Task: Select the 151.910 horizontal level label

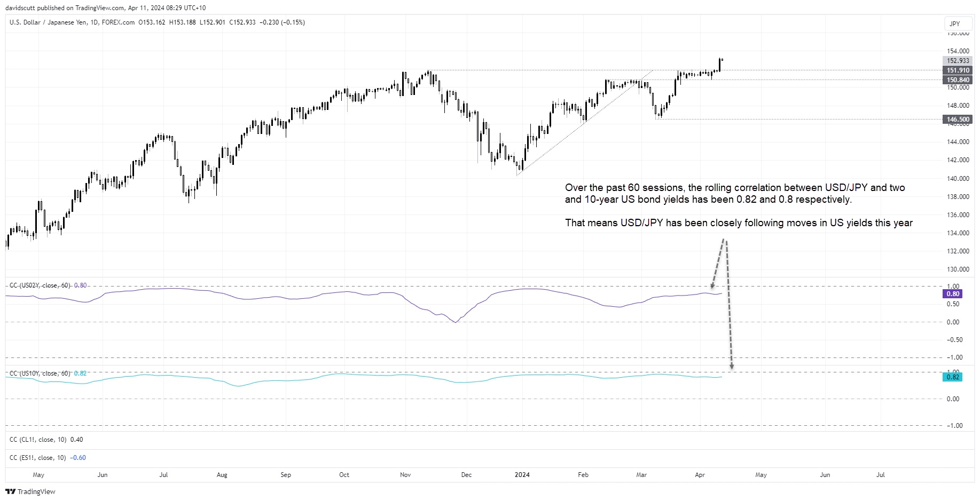Action: tap(958, 70)
